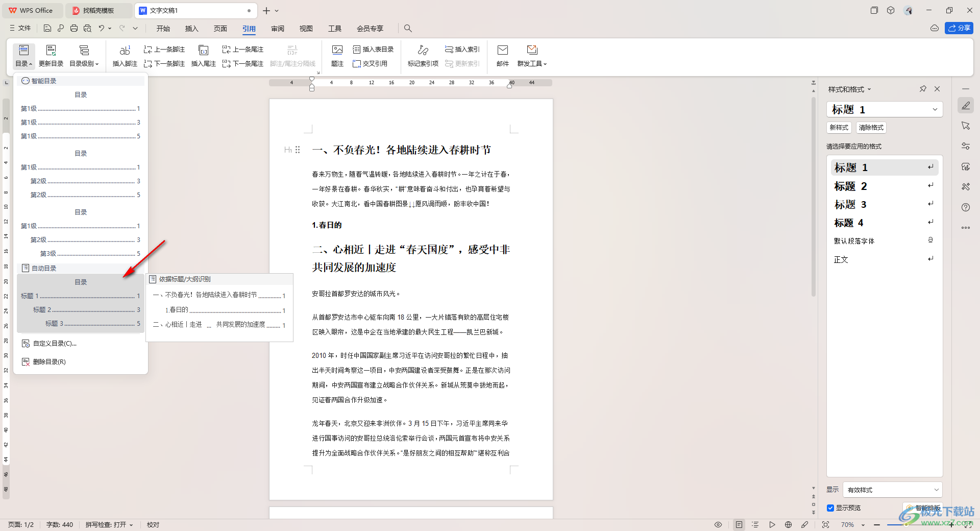
Task: Open 交叉引用 cross-reference
Action: [370, 64]
